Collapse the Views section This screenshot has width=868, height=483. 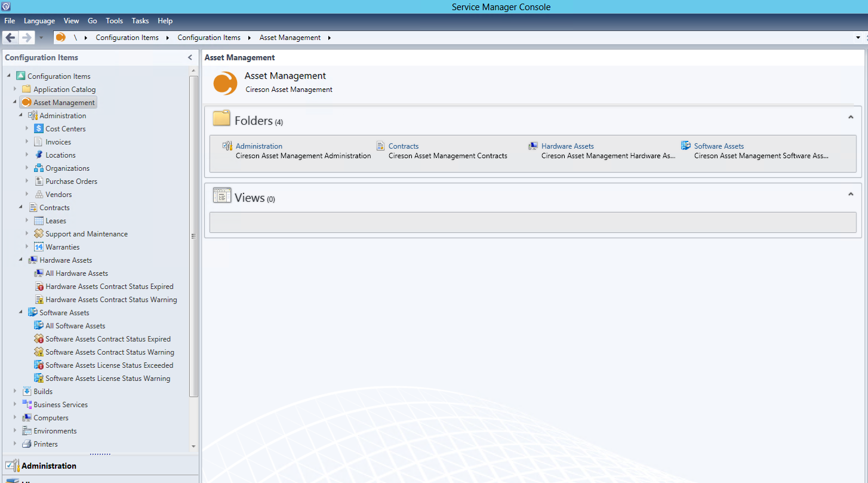tap(851, 194)
